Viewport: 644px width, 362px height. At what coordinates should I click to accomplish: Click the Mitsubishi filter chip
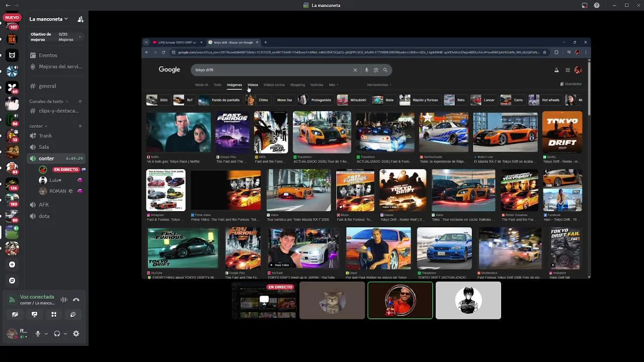point(353,100)
